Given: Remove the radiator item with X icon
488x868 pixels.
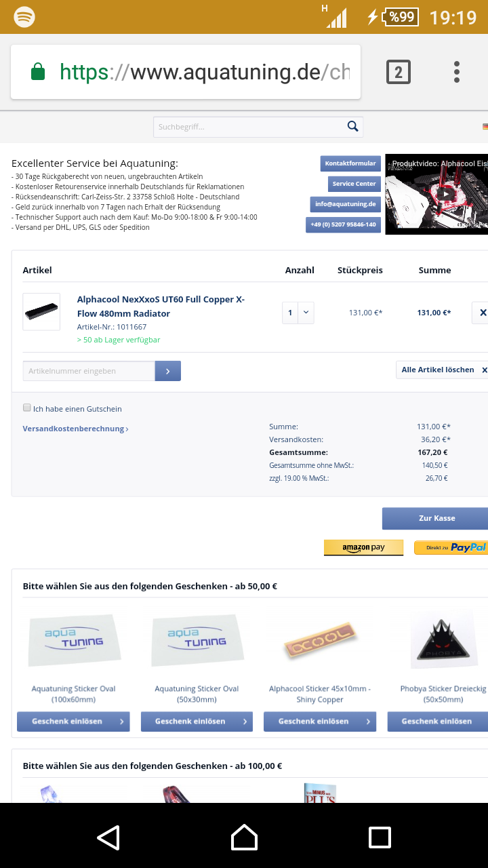Looking at the screenshot, I should (481, 313).
